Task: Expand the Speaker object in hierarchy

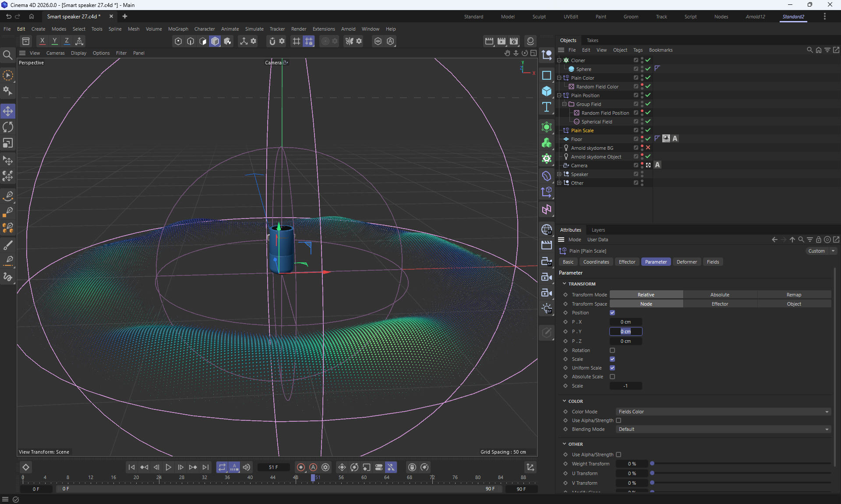Action: (x=559, y=174)
